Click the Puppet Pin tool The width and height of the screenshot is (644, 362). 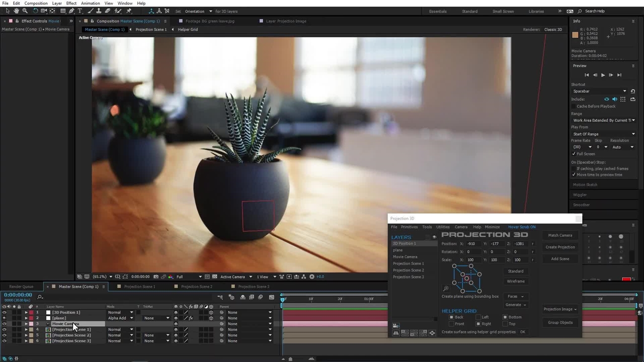(x=129, y=11)
